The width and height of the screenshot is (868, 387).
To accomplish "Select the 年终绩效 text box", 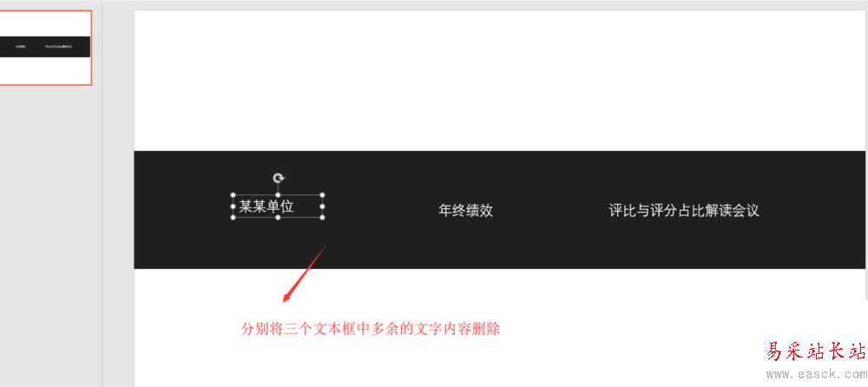I will pyautogui.click(x=465, y=210).
